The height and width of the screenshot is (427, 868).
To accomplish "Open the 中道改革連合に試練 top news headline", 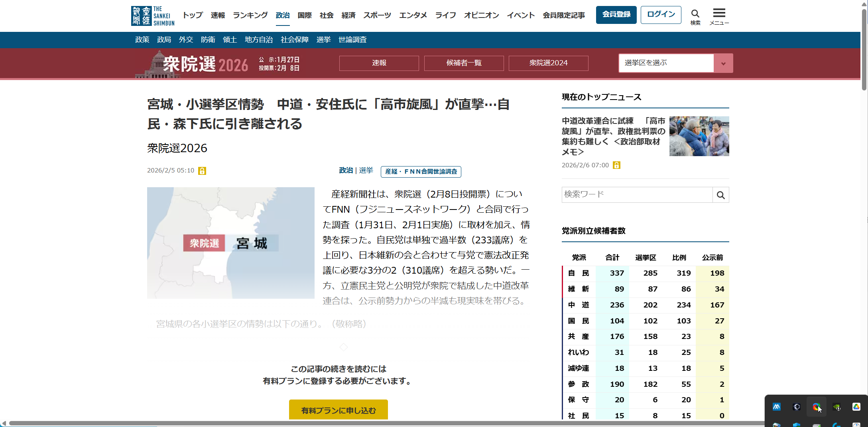I will click(x=613, y=136).
